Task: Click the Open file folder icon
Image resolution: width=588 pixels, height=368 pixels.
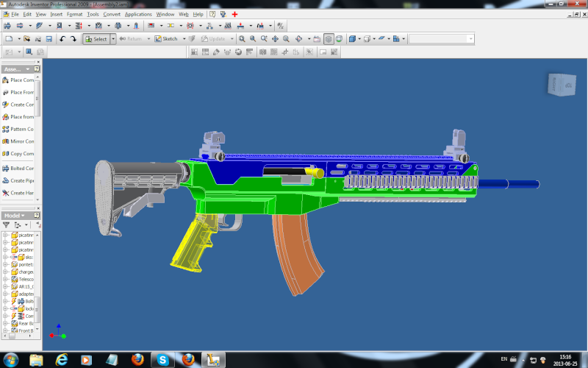Action: tap(26, 39)
